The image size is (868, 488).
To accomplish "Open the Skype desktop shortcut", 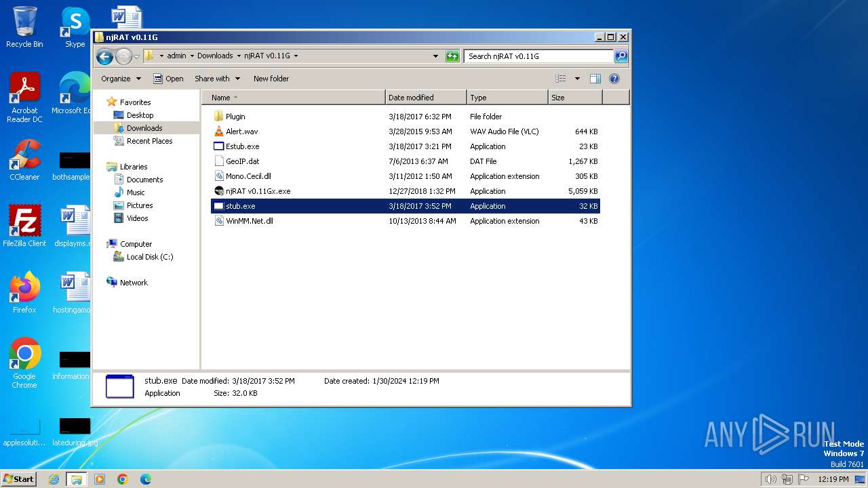I will coord(75,27).
